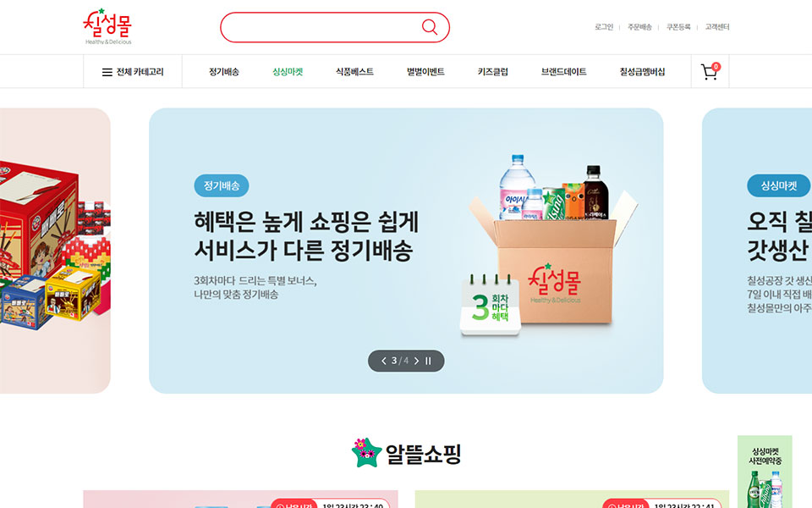
Task: Open 브랜드데이트 menu item
Action: click(563, 71)
